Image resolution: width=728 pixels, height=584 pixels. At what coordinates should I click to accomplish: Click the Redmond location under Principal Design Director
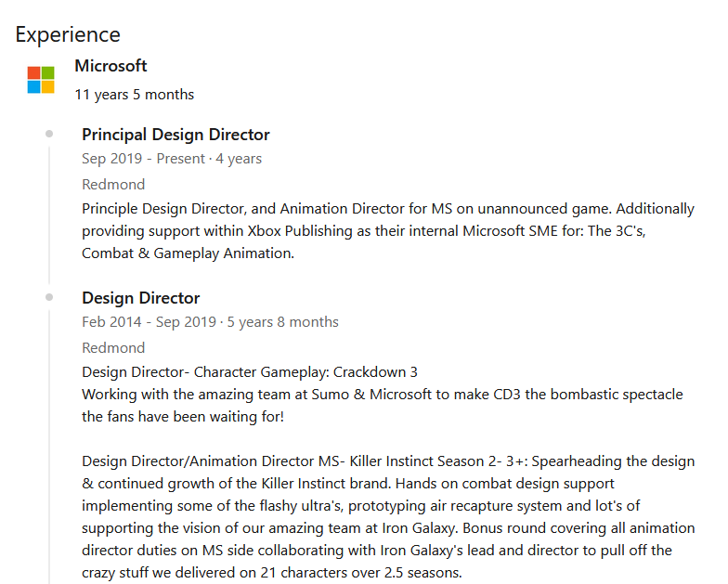113,184
